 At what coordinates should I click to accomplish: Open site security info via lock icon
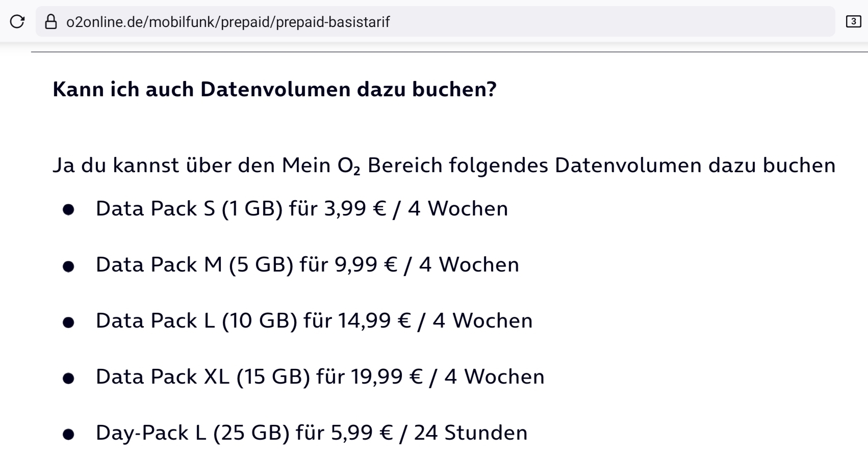click(51, 21)
